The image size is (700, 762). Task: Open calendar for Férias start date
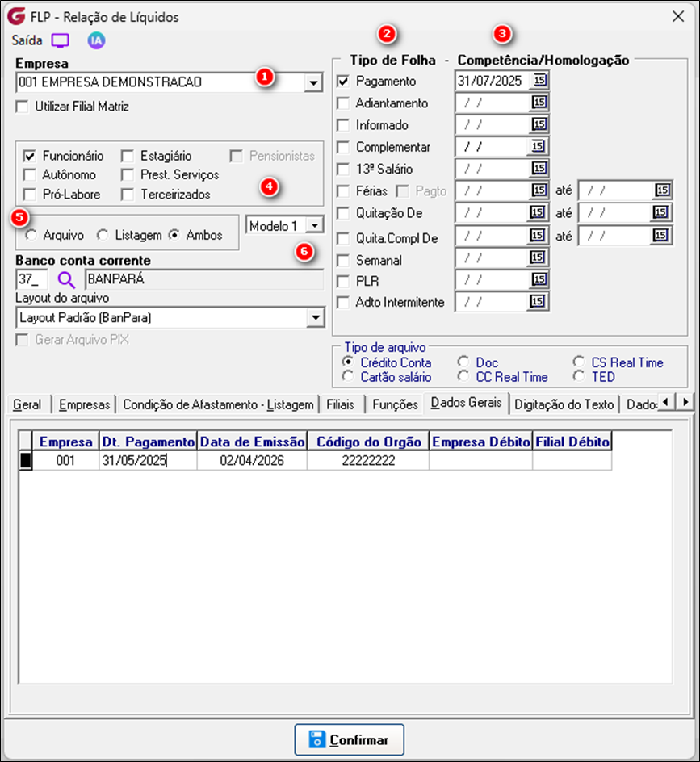(539, 190)
